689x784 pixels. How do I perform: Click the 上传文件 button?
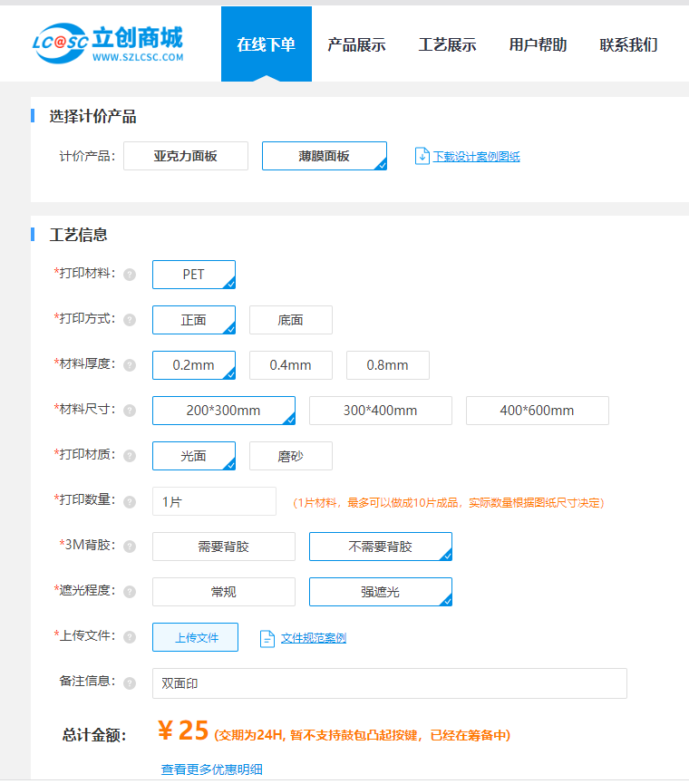tap(196, 637)
